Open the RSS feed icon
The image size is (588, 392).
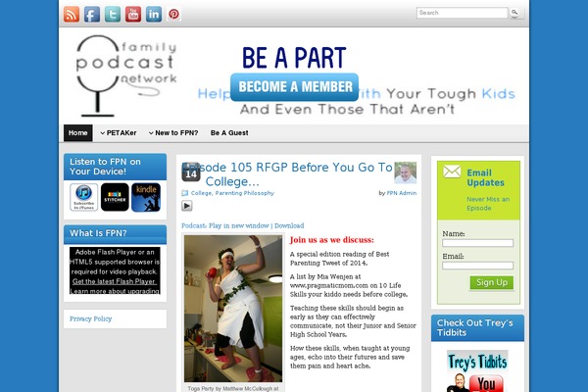(72, 15)
